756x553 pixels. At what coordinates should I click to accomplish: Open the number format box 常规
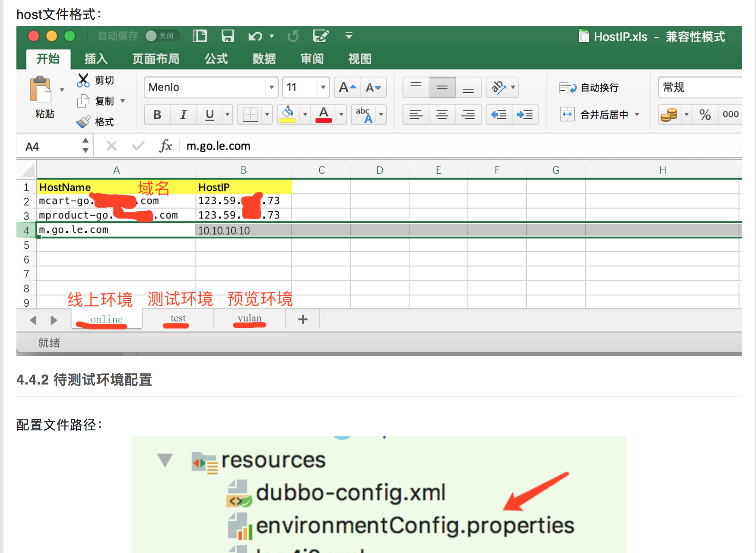click(x=700, y=88)
